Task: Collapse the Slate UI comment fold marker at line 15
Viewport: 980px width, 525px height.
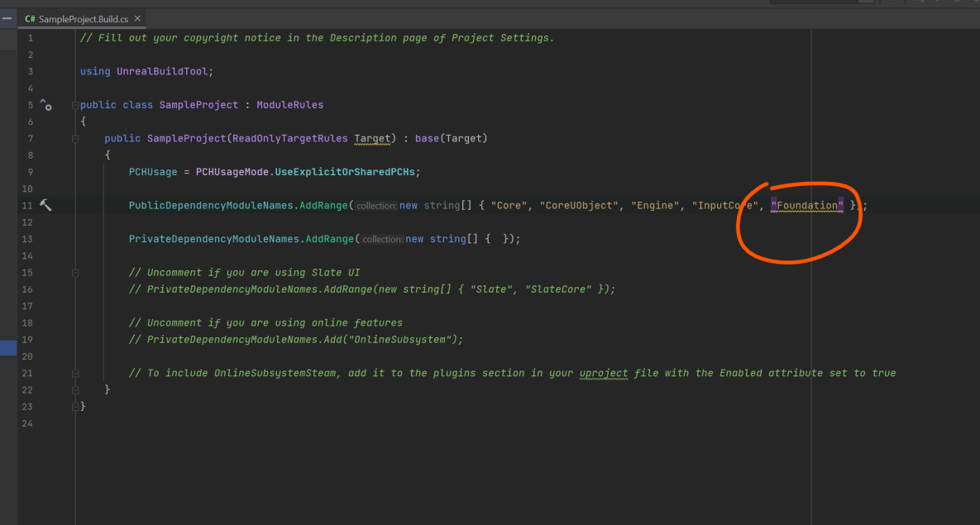Action: click(74, 272)
